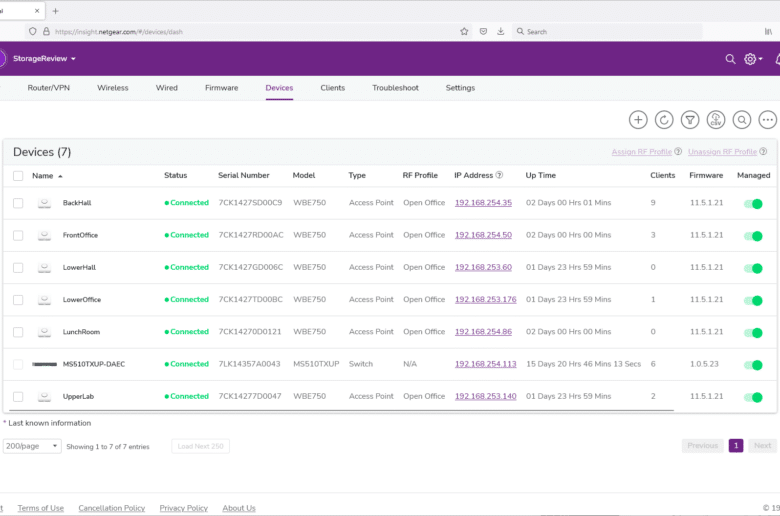Toggle Managed switch for BackHall
The height and width of the screenshot is (516, 780).
point(753,204)
